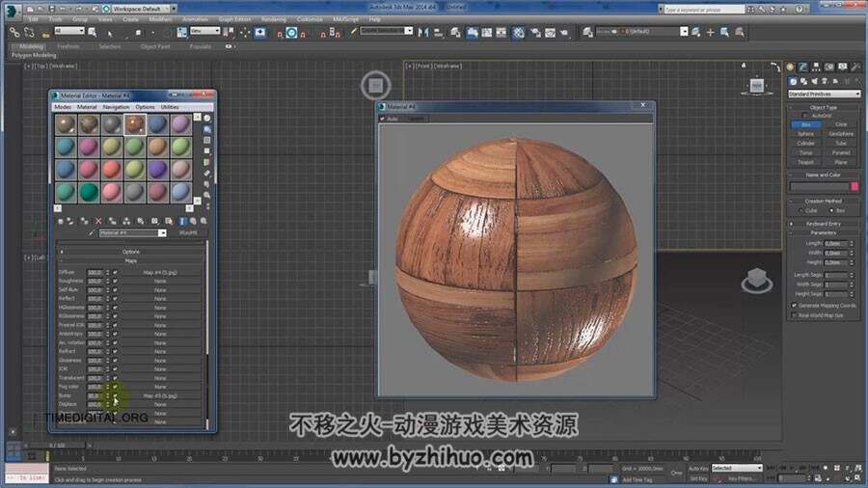Toggle Generate Mapping Coords checkbox

point(795,306)
